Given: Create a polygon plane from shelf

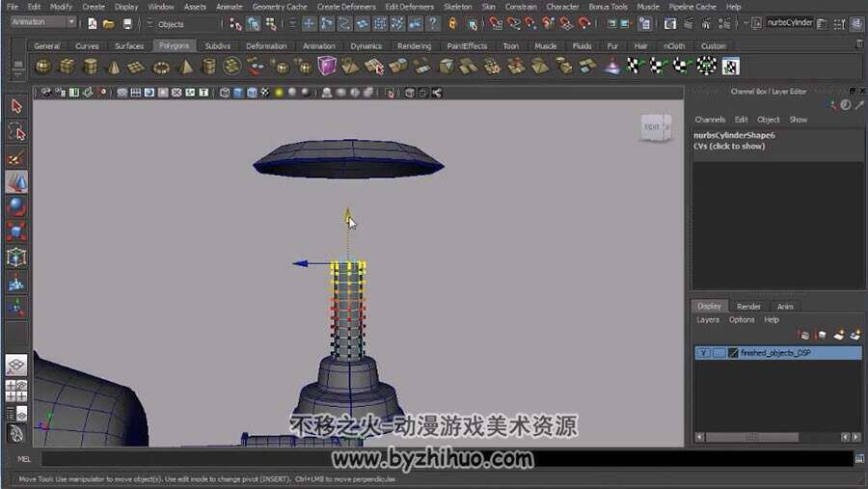Looking at the screenshot, I should click(136, 67).
